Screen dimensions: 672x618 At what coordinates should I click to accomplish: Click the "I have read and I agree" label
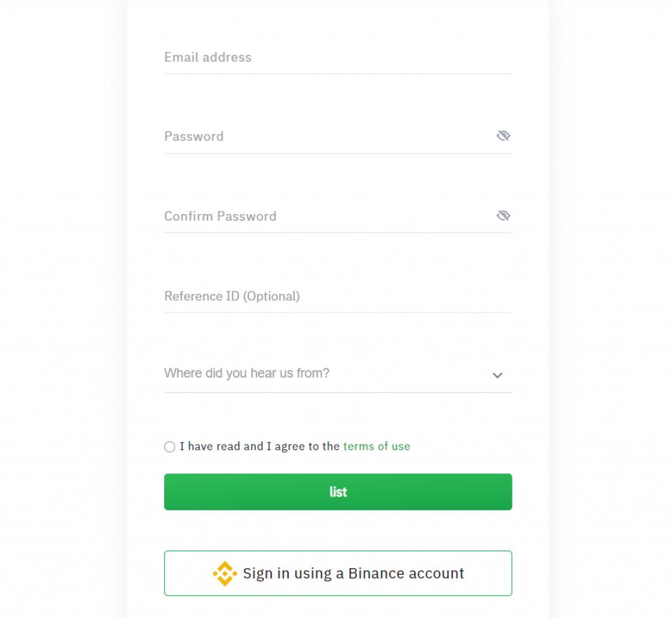259,447
